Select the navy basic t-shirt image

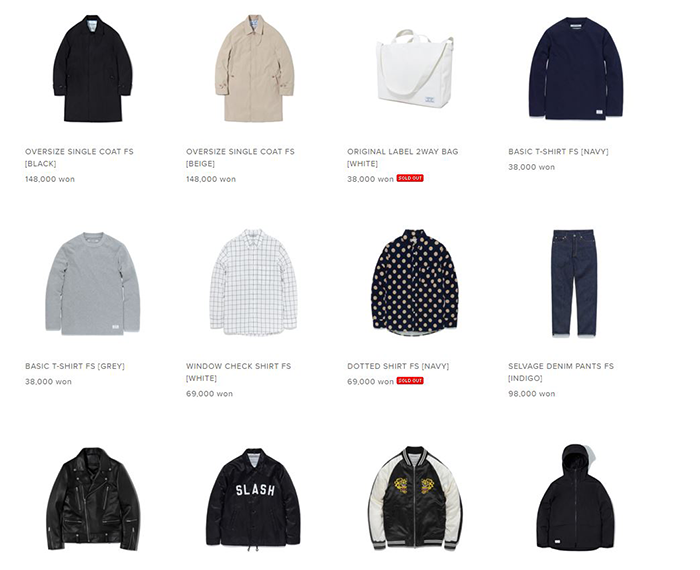(576, 68)
